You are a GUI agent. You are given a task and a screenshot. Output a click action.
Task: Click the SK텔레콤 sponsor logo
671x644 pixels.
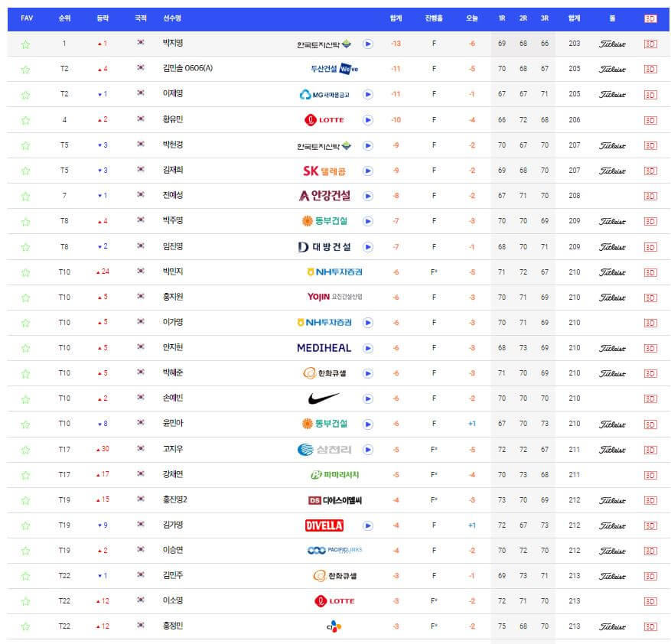tap(324, 171)
